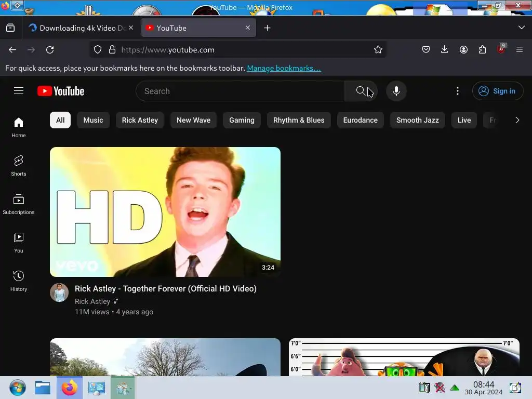
Task: Open green triangle tray icon
Action: click(455, 388)
